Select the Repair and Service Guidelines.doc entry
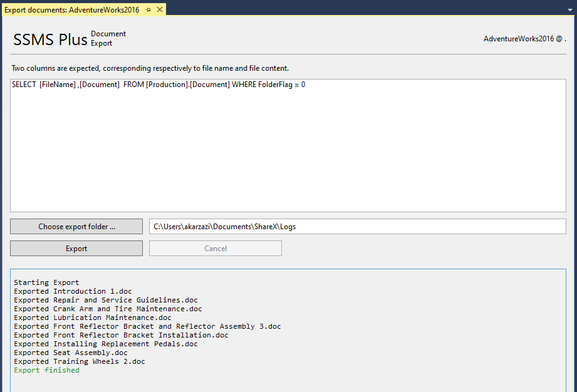 [x=106, y=300]
